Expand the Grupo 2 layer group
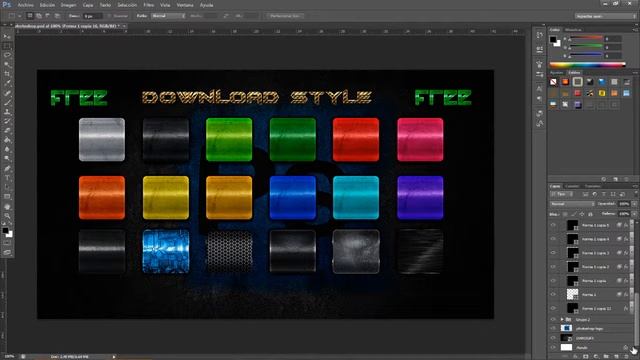 562,319
